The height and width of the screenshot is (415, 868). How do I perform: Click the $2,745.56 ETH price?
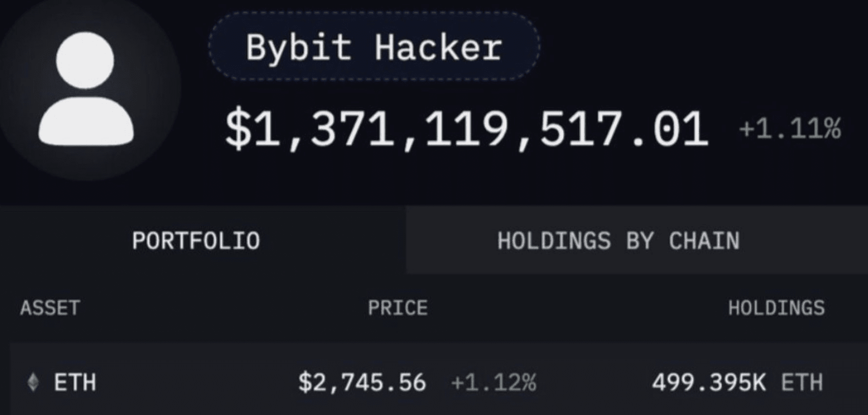point(362,382)
